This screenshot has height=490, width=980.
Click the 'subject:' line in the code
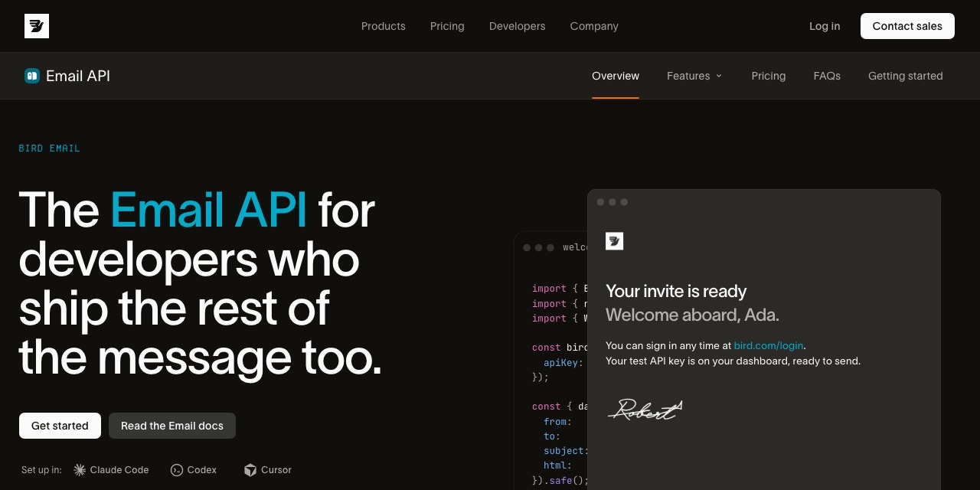point(564,451)
